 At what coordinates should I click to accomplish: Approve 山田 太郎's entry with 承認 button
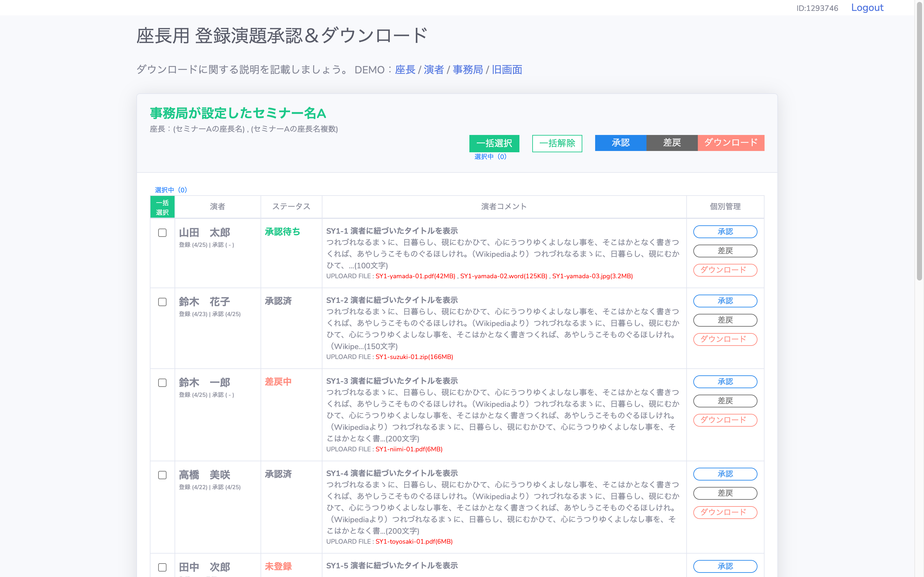[724, 231]
